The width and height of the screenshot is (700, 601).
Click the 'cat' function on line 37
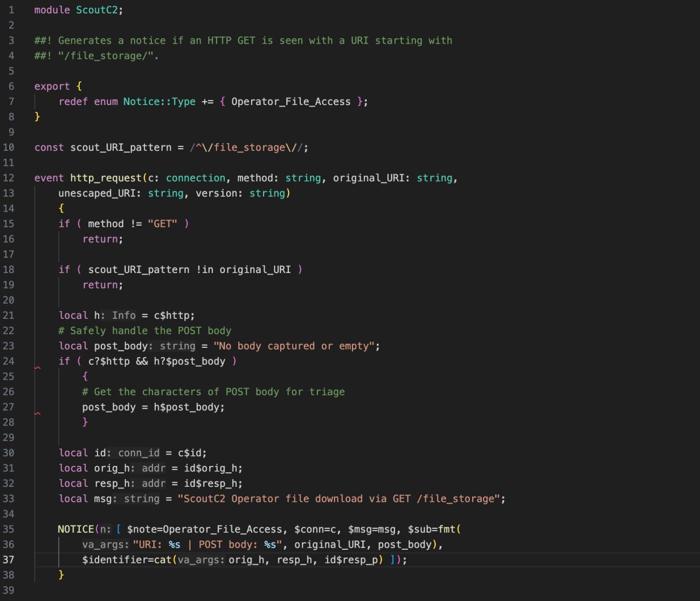click(163, 560)
